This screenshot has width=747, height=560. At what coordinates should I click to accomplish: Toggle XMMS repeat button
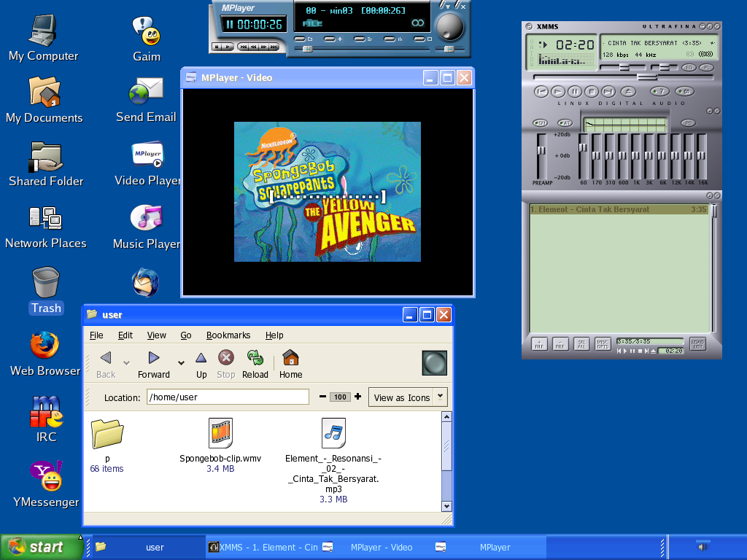tap(684, 91)
